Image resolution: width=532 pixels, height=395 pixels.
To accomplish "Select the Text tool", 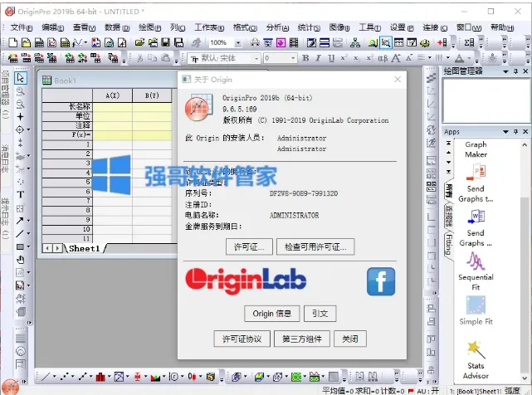I will 21,194.
